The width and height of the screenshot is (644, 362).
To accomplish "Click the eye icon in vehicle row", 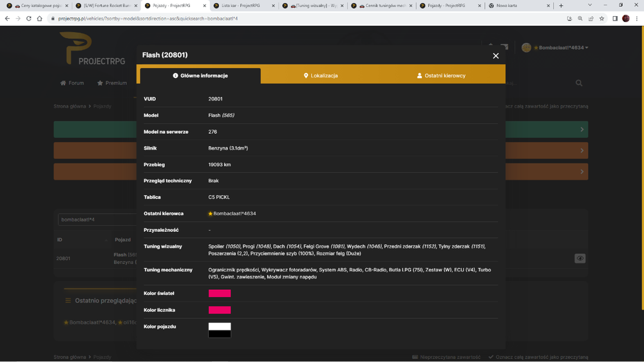I will coord(580,258).
